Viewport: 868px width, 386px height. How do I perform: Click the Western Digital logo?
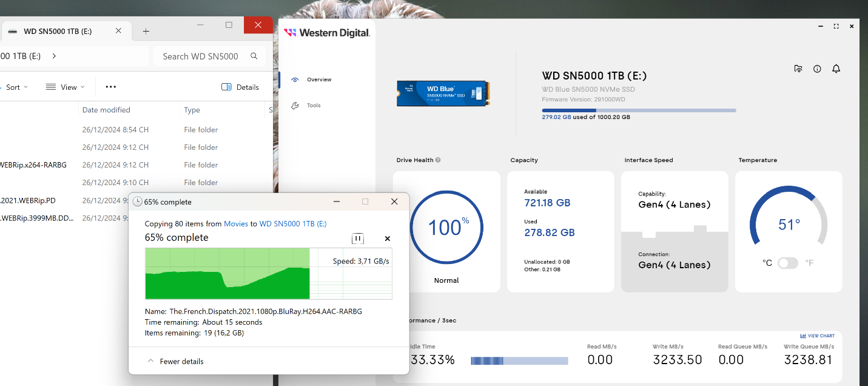327,33
